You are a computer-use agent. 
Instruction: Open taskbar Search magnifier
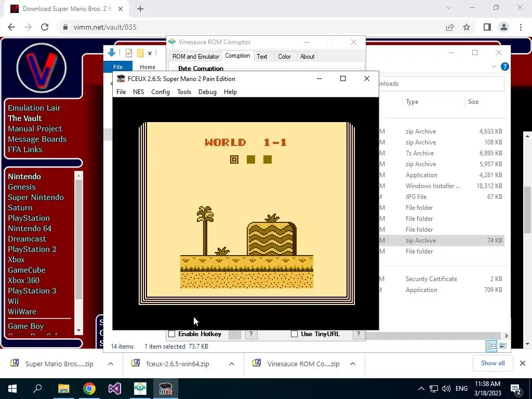click(x=37, y=388)
